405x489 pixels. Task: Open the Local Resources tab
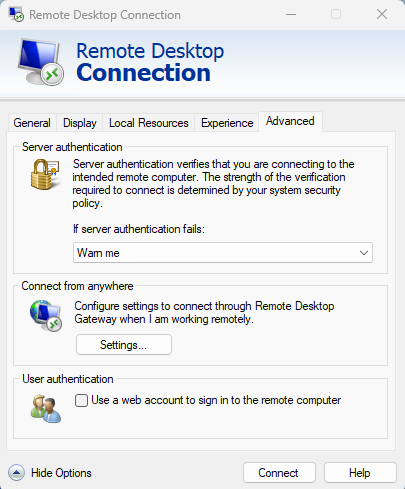point(149,123)
